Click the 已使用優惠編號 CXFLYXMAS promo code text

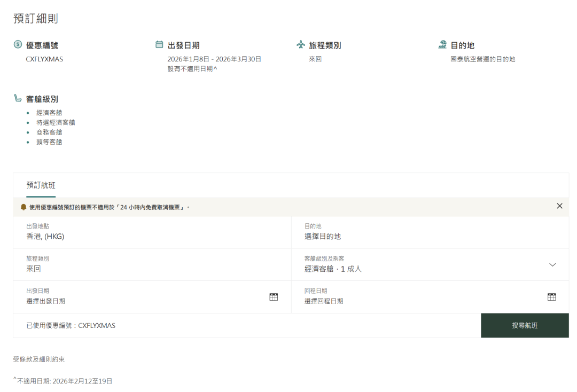[x=71, y=325]
